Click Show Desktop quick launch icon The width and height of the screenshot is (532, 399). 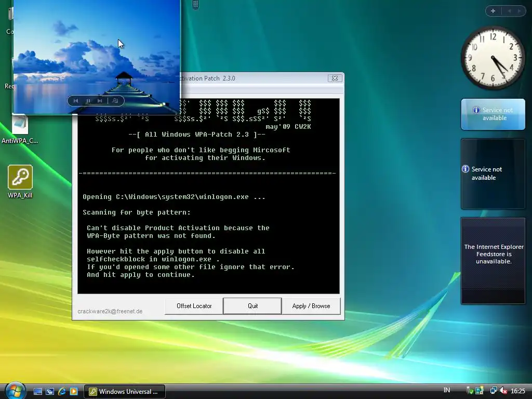(x=37, y=391)
